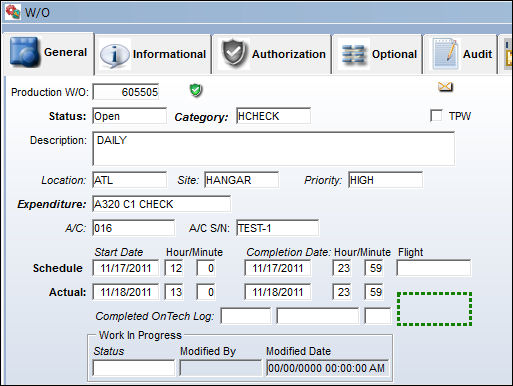Click the Audit notepad pencil icon

click(446, 53)
